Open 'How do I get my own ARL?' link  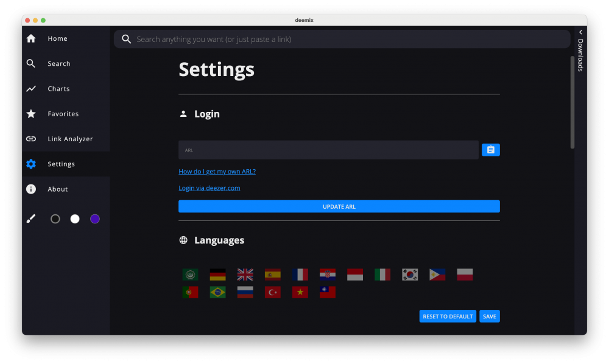click(217, 172)
